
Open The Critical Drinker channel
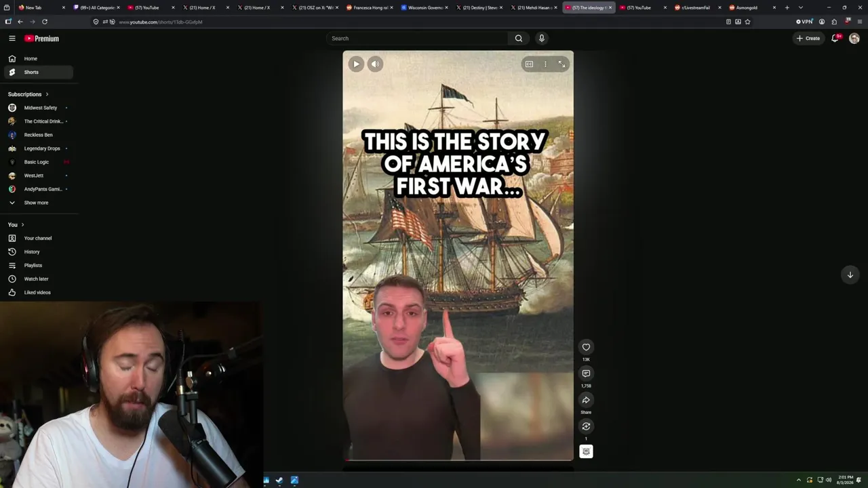click(x=38, y=121)
